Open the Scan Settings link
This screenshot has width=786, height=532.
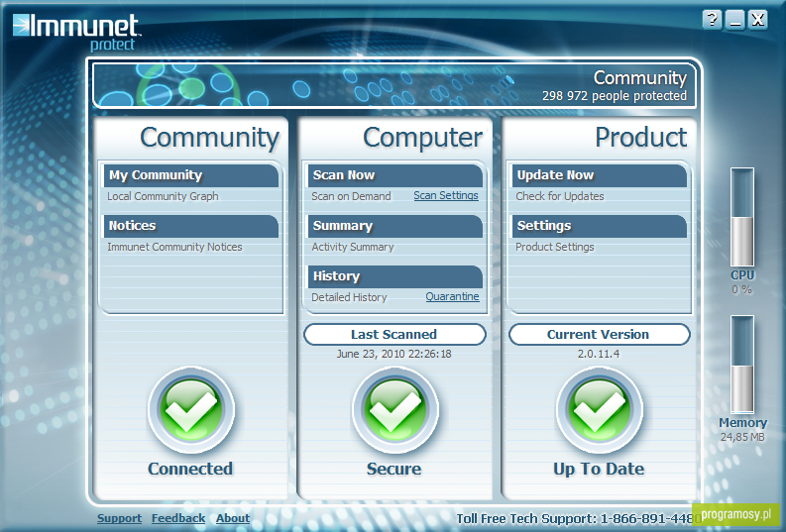(x=446, y=196)
